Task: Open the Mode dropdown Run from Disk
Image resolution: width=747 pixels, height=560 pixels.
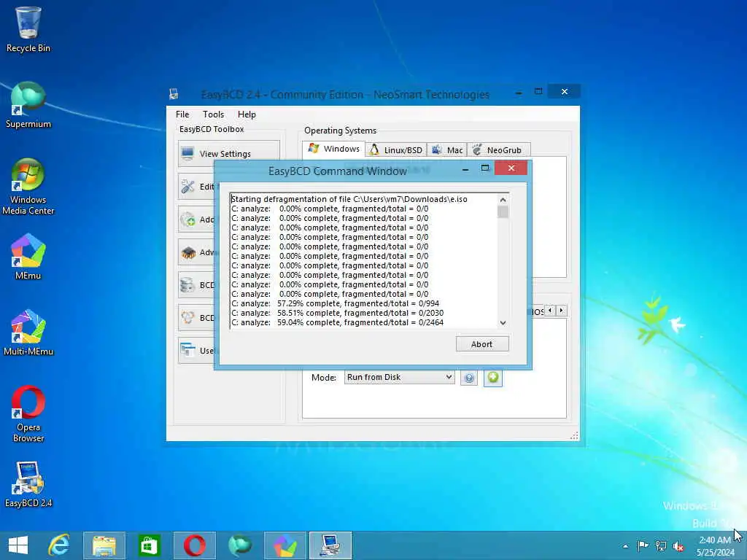Action: [x=399, y=377]
